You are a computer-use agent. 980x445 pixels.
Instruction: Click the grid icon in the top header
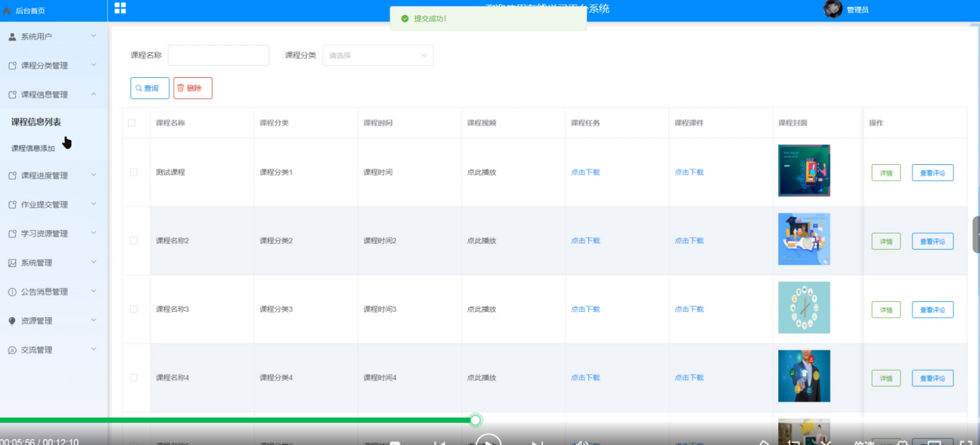120,8
